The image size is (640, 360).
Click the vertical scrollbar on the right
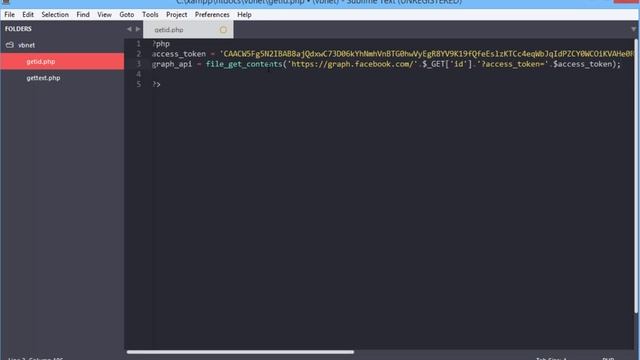point(636,176)
